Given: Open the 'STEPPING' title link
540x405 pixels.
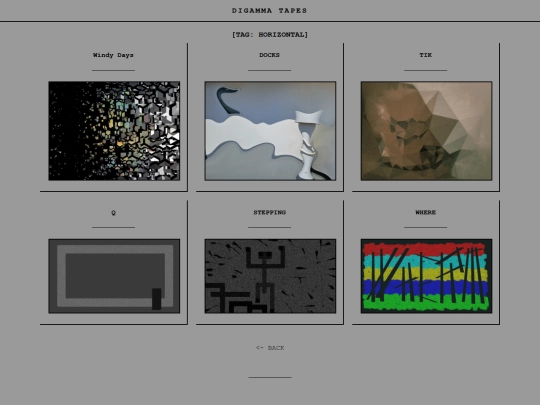Looking at the screenshot, I should 270,212.
